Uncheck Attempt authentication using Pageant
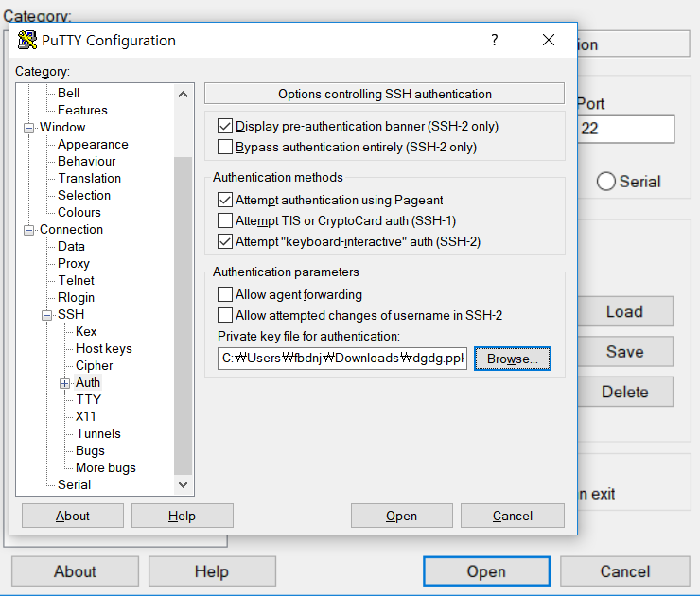Screen dimensions: 700x596 tap(225, 200)
